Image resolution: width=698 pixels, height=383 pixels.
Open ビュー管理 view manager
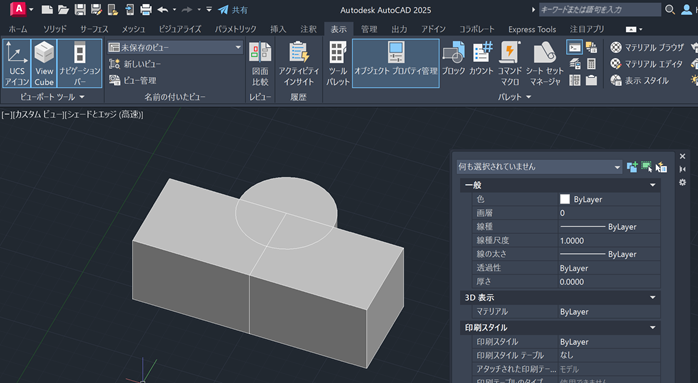coord(133,81)
